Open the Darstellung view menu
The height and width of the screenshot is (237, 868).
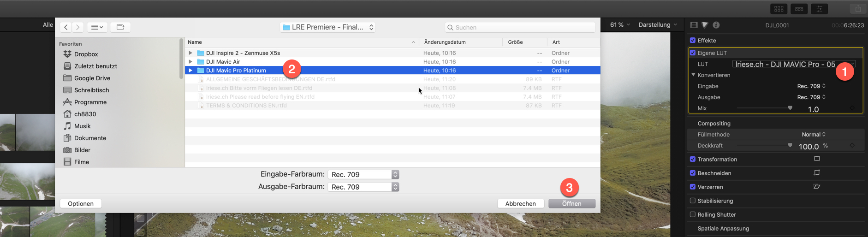658,25
